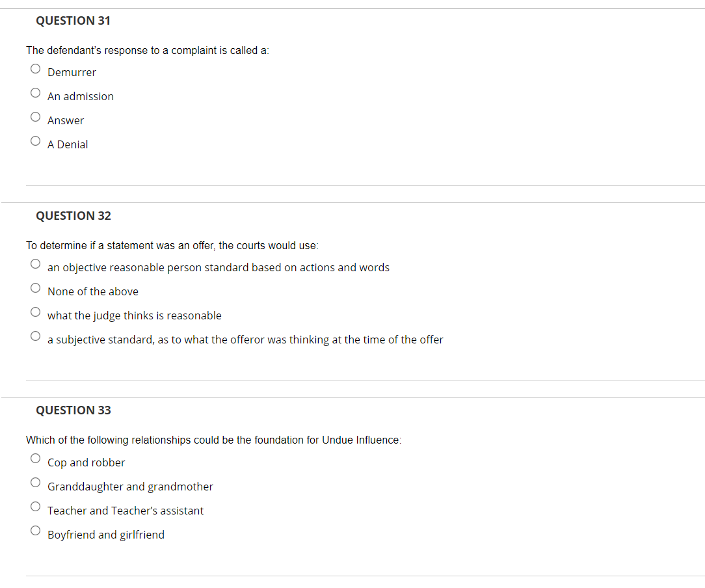Select "Answer" as the response to Question 31
Image resolution: width=705 pixels, height=588 pixels.
click(35, 116)
